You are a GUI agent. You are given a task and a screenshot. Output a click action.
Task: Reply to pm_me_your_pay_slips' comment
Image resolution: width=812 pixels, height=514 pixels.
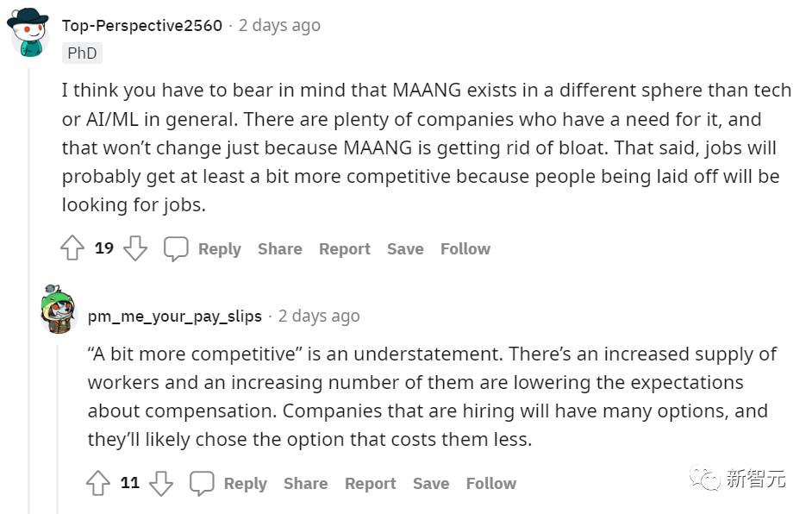tap(245, 483)
